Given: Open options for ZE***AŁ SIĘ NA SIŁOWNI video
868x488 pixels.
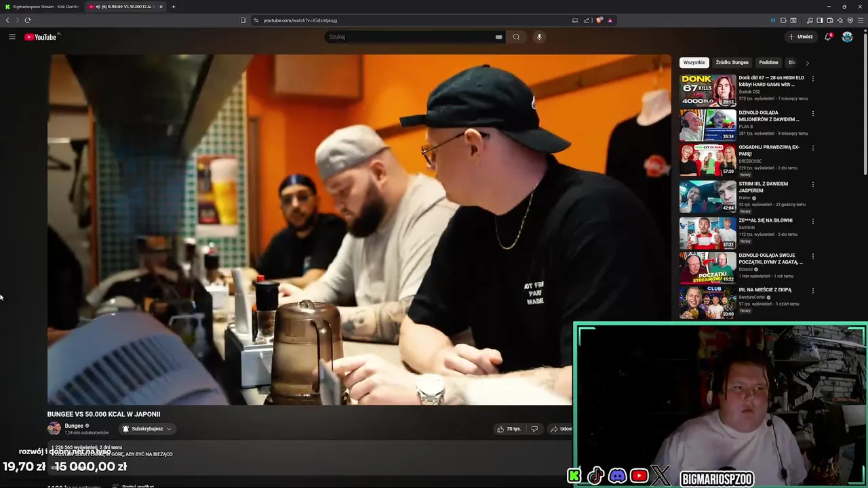Looking at the screenshot, I should [x=812, y=221].
